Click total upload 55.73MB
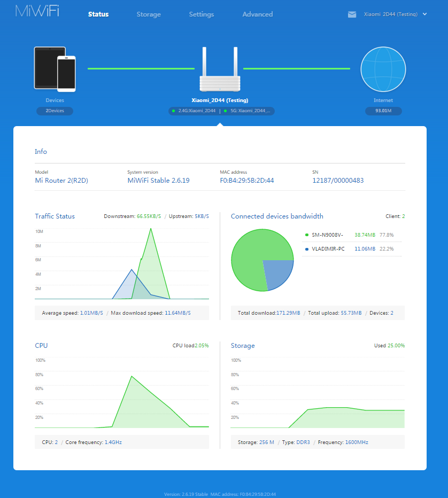The image size is (448, 498). pos(351,313)
